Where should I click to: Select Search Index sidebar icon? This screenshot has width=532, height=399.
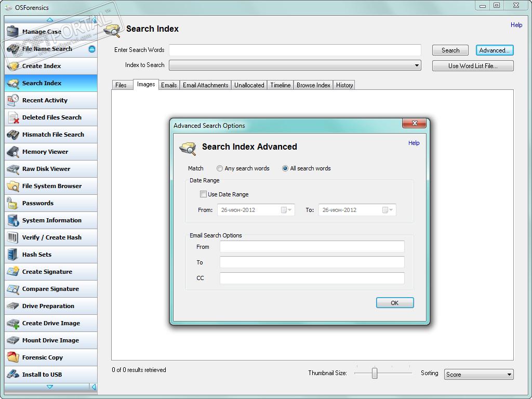click(x=13, y=83)
